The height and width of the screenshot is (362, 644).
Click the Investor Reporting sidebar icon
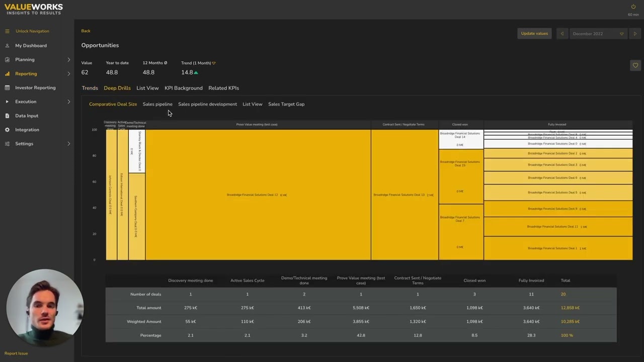[x=7, y=87]
